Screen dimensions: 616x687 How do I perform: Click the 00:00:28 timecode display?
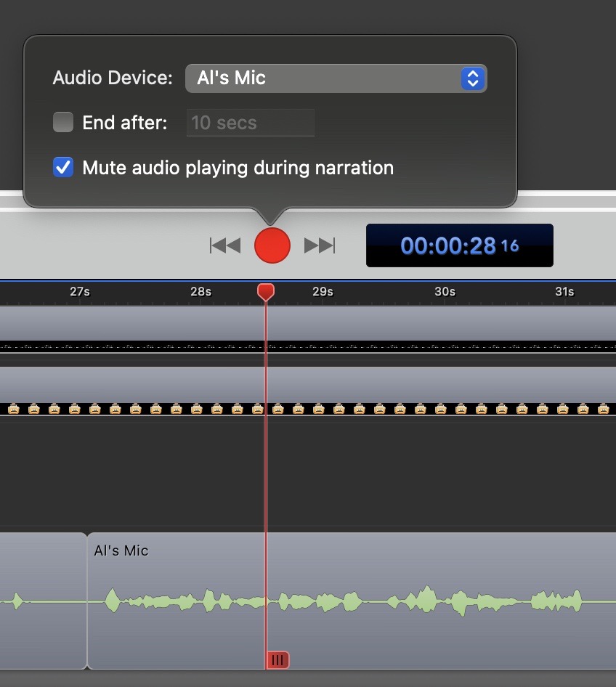(x=459, y=245)
